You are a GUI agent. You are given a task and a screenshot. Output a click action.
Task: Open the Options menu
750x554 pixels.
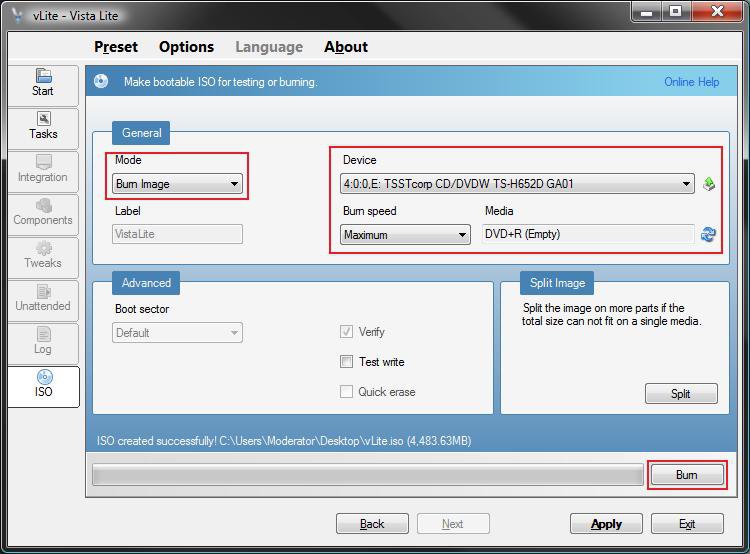pyautogui.click(x=187, y=46)
